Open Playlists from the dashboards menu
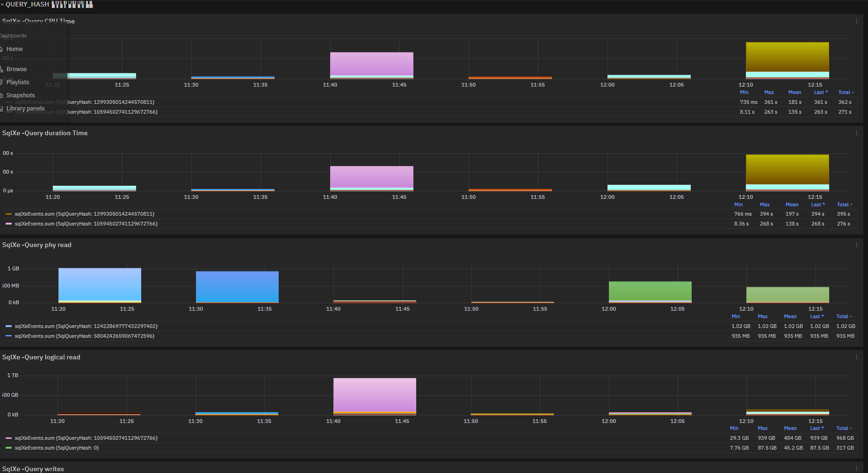 (x=17, y=82)
